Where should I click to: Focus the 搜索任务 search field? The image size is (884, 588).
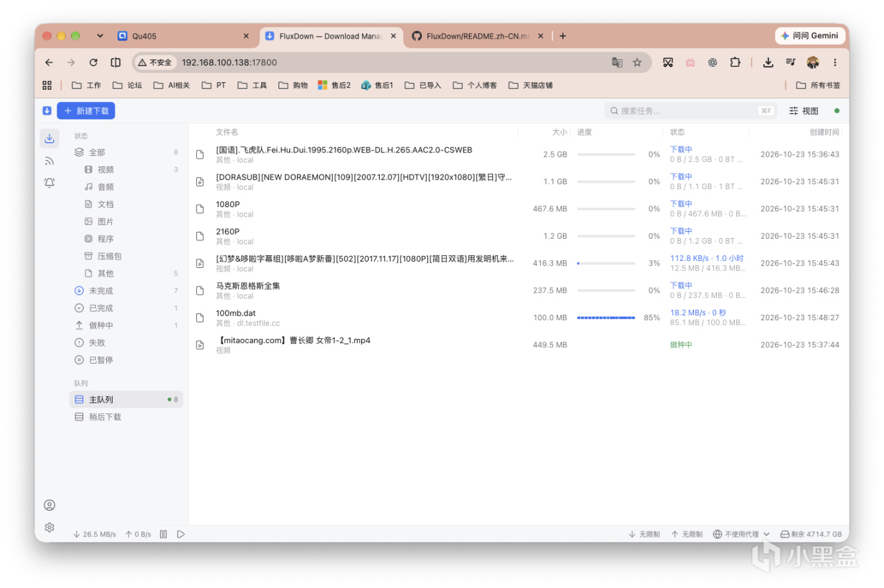point(691,110)
